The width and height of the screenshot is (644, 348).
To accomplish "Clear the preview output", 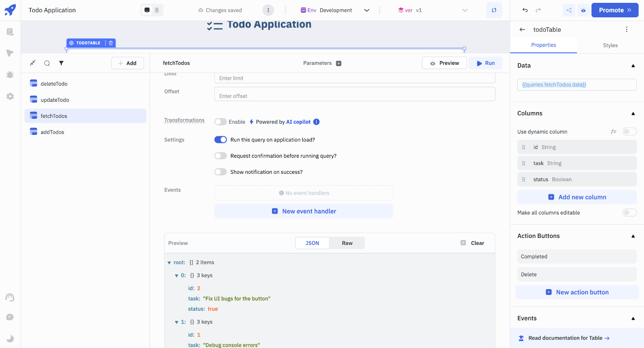I will [473, 243].
